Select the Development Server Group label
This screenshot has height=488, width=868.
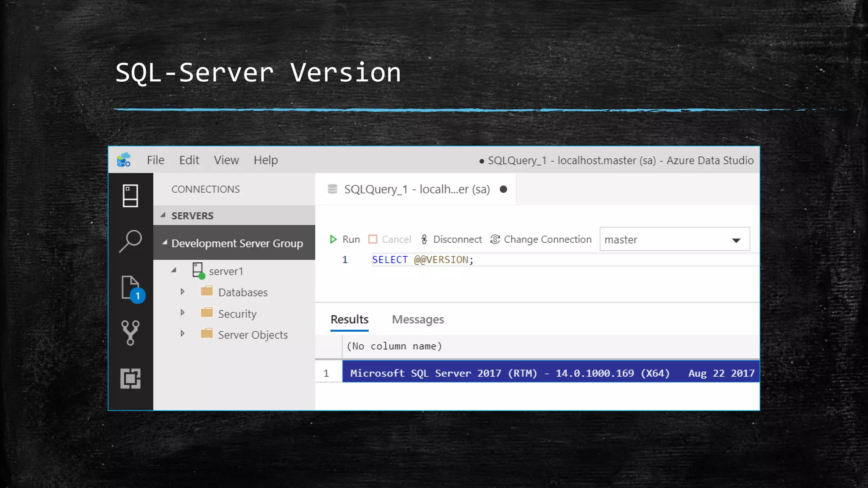237,243
